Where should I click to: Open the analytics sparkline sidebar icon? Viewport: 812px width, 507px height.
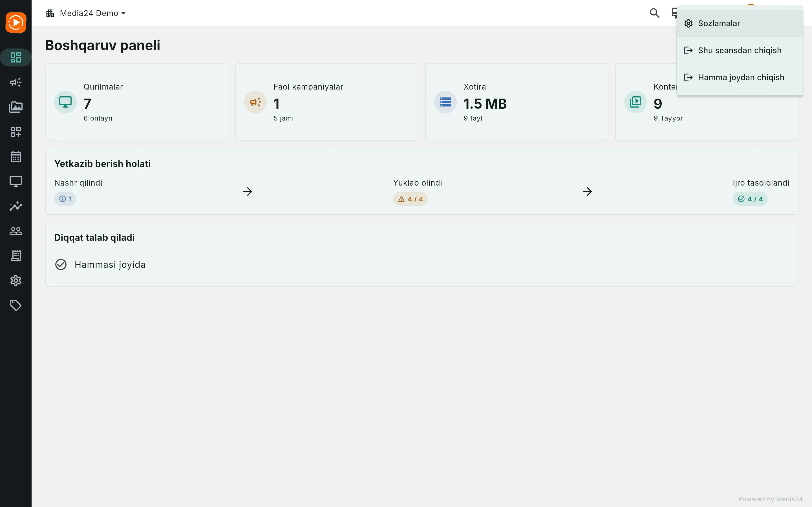[16, 206]
